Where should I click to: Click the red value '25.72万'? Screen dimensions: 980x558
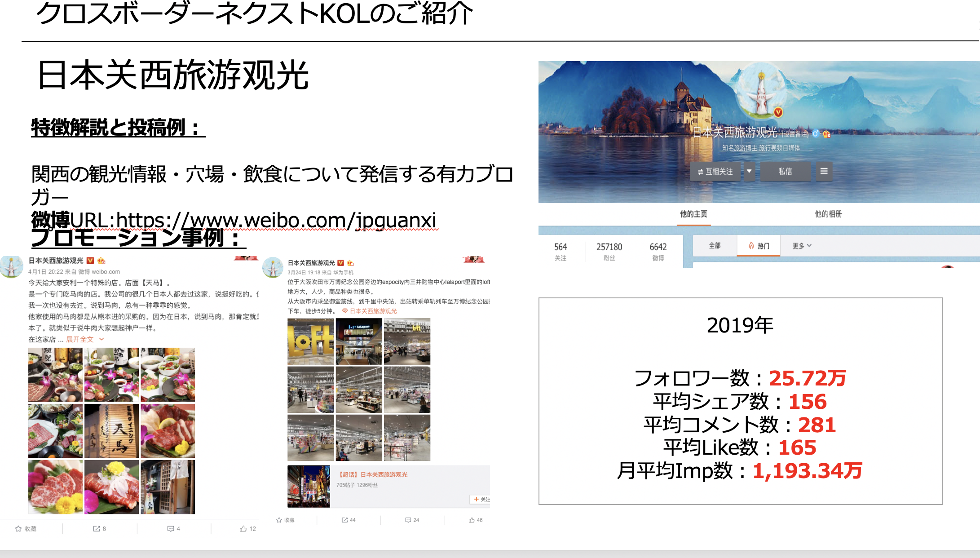pos(808,378)
